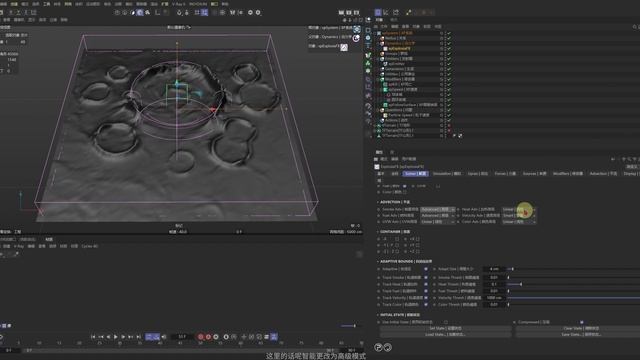
Task: Toggle the green visibility check for xpSystem
Action: pos(449,33)
